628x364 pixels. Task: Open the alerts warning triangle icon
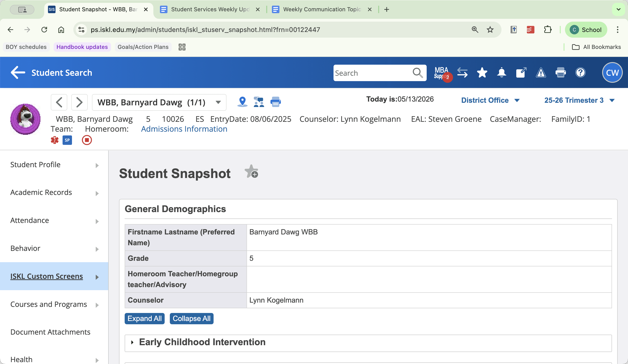pos(541,73)
